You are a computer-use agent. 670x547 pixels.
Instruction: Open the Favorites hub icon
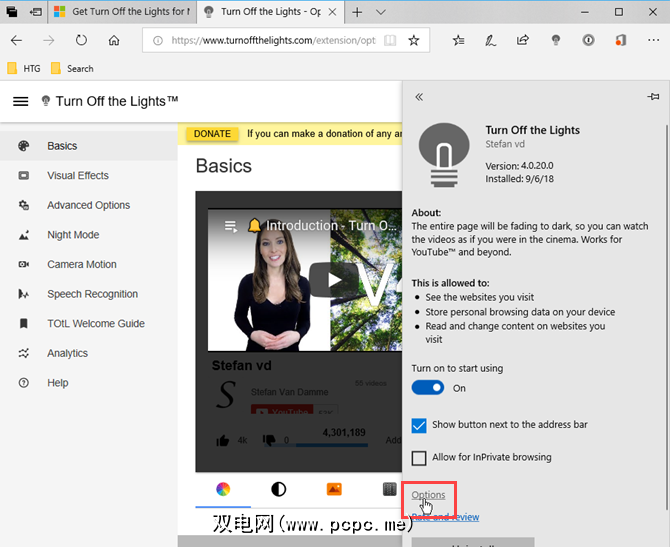coord(458,41)
